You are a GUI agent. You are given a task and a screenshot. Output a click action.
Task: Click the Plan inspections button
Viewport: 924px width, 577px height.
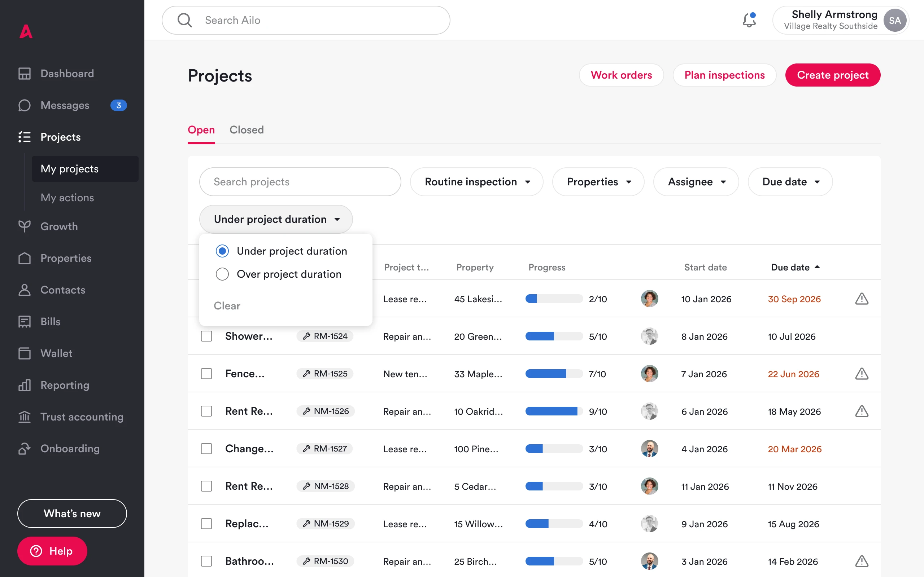(x=724, y=75)
